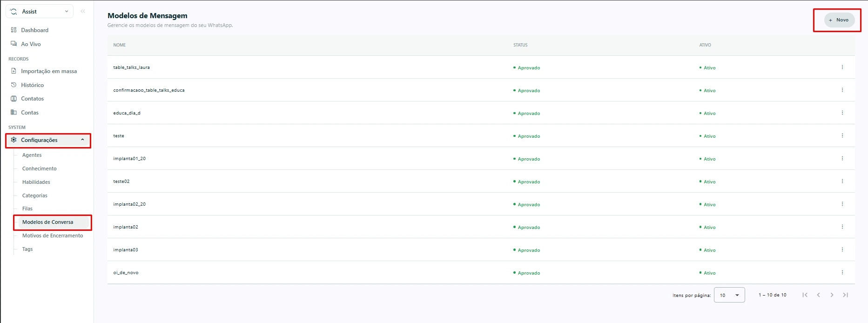Select Categorias submenu item
This screenshot has width=868, height=323.
(x=34, y=195)
